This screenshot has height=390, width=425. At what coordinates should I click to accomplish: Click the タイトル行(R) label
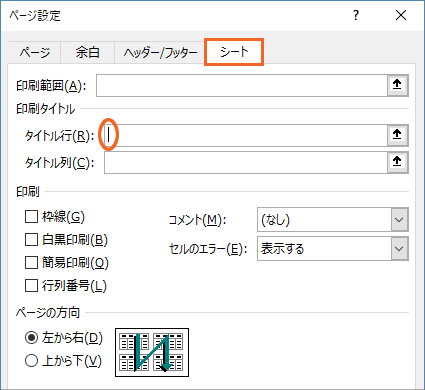pos(59,136)
